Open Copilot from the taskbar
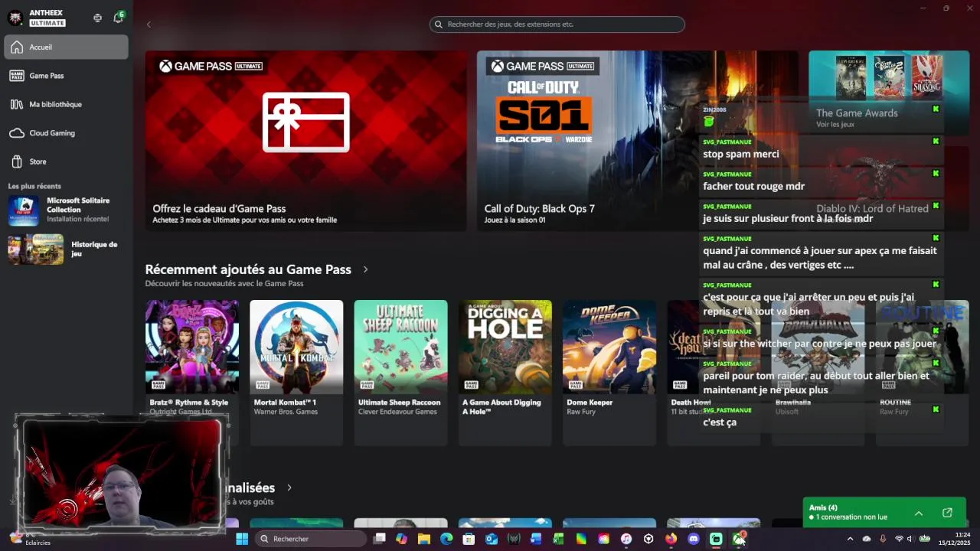 point(401,539)
